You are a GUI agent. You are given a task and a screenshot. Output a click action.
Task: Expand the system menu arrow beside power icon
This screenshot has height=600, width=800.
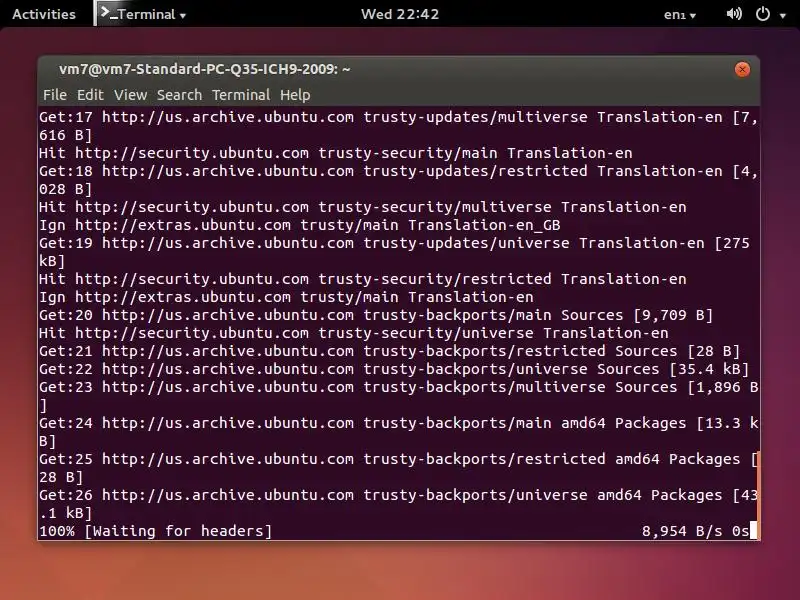point(783,15)
